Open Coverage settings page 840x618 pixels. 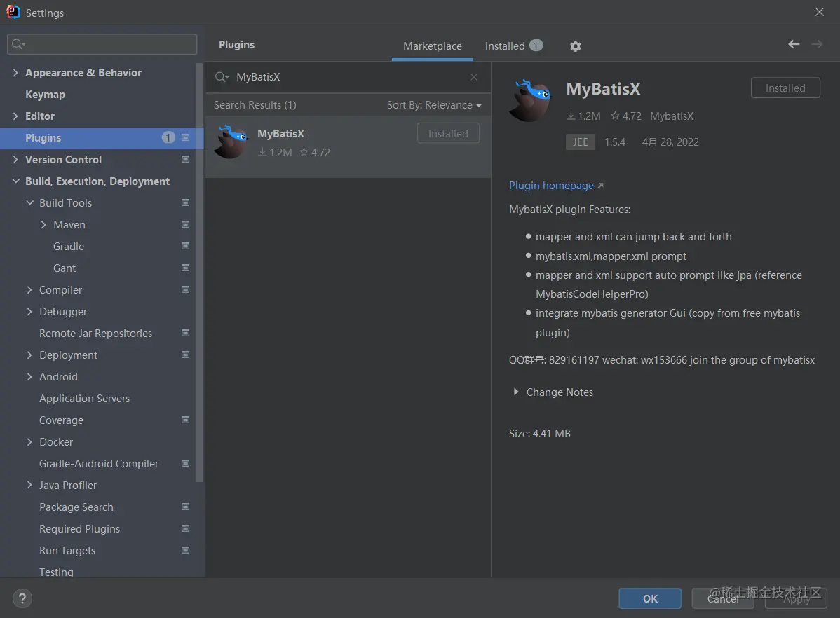61,420
